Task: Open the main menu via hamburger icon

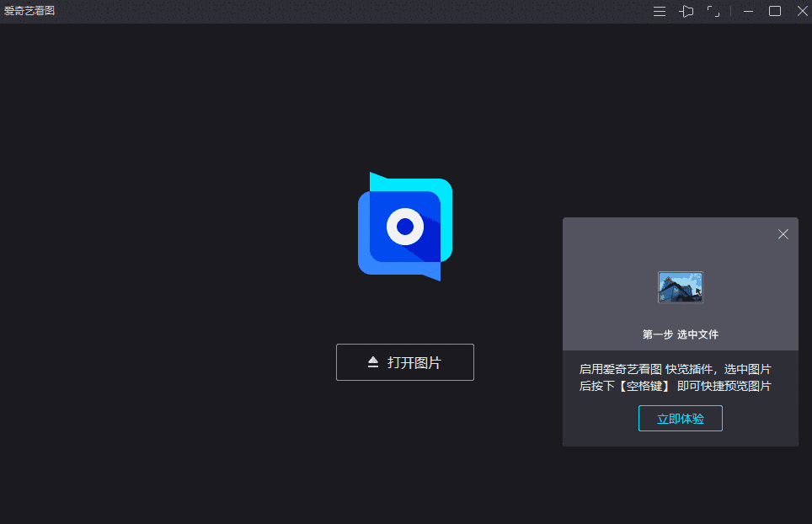Action: coord(659,11)
